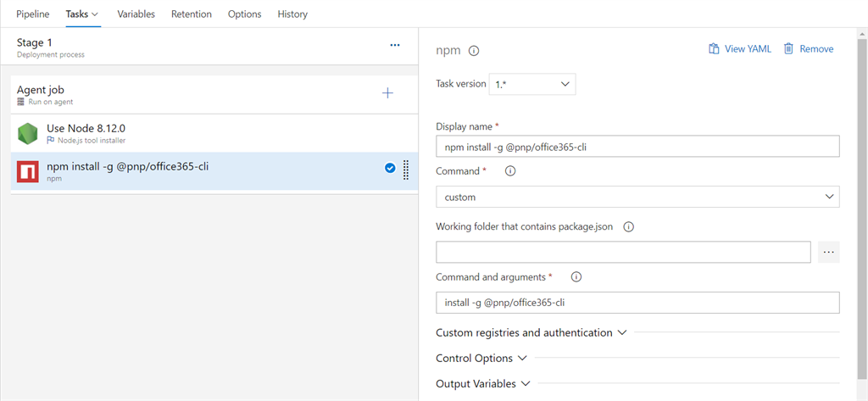Select the Use Node 8.12.0 task

pyautogui.click(x=214, y=133)
